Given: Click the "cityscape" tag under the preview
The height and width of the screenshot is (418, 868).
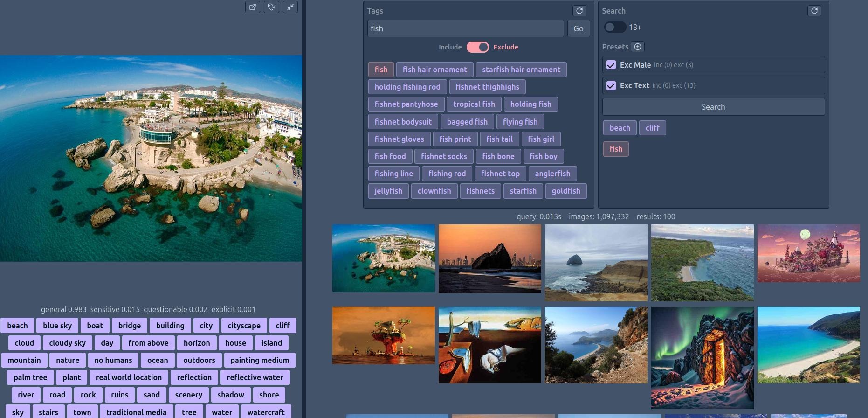Looking at the screenshot, I should point(244,326).
